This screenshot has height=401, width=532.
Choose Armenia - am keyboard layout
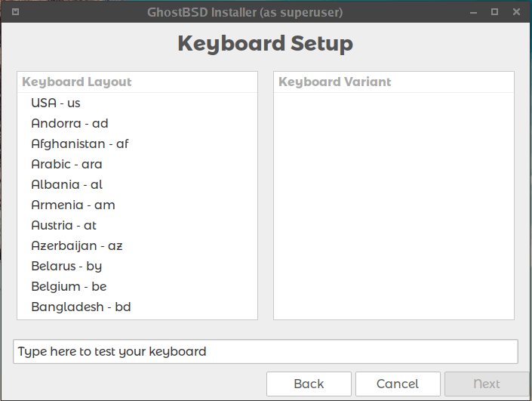[73, 205]
